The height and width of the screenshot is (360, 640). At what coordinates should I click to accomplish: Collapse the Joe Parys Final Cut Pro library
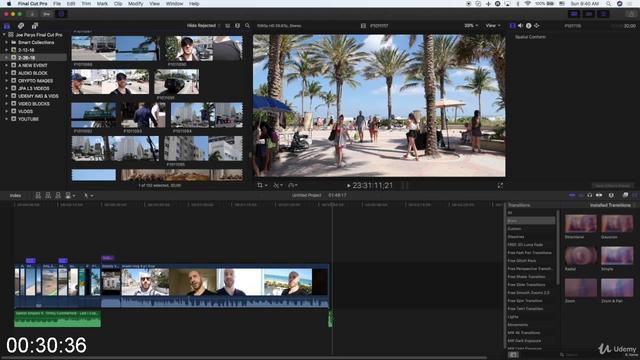pos(4,35)
